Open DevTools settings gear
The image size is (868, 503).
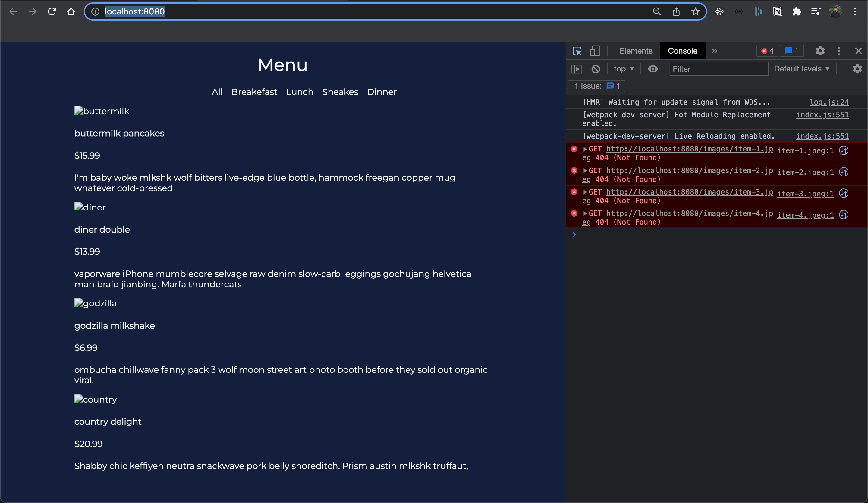point(820,51)
